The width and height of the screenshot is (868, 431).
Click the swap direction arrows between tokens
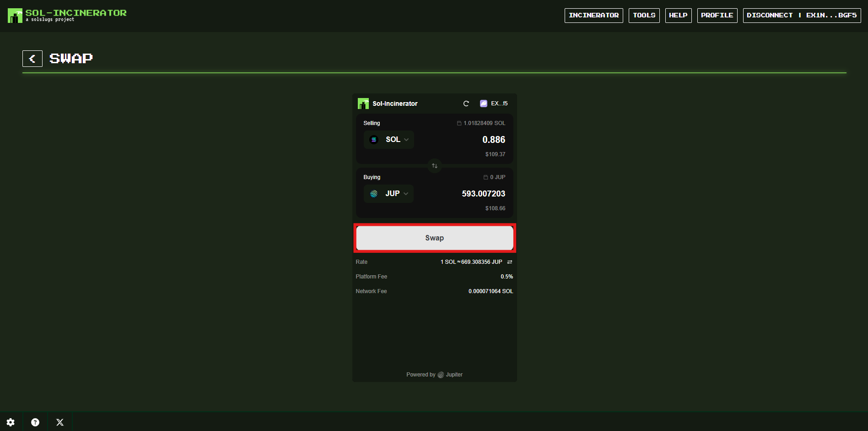[435, 166]
